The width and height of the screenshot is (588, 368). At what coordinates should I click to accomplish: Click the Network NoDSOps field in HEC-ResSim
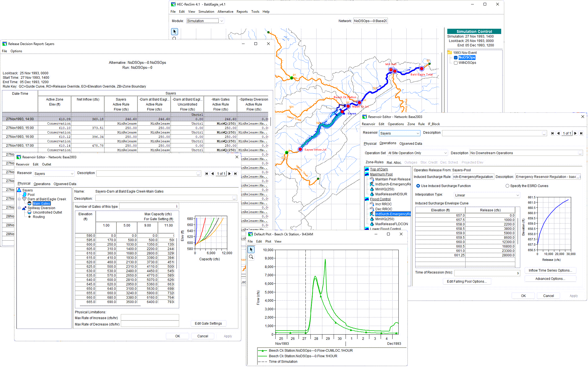click(x=370, y=21)
